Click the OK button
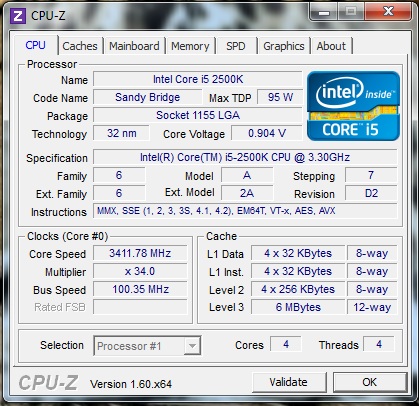This screenshot has width=419, height=406. click(370, 382)
